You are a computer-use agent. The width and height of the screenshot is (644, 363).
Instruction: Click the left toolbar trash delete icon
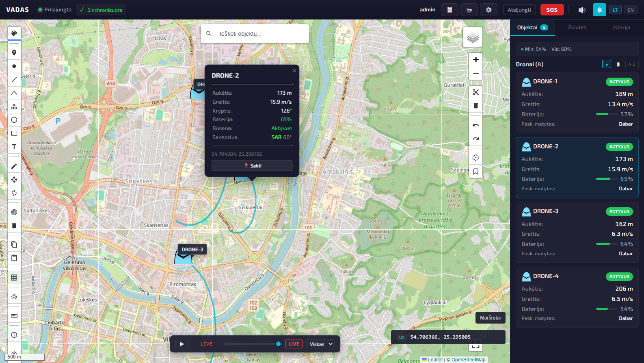click(x=14, y=226)
